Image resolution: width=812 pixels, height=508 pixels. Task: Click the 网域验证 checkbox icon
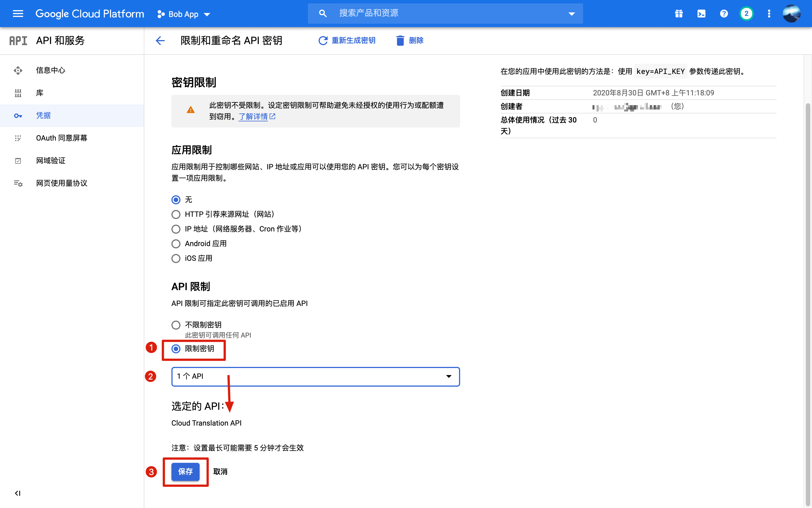pyautogui.click(x=18, y=161)
